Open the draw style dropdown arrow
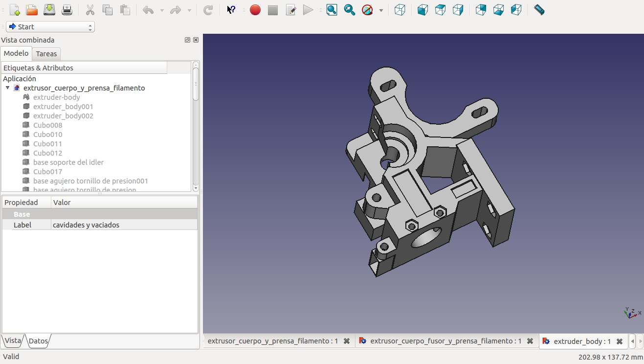 (381, 10)
